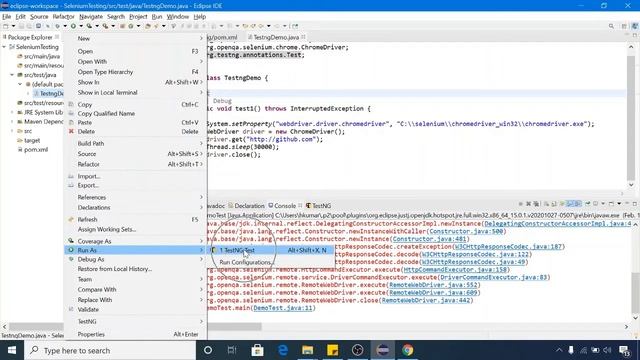Click the New toolbar icon
Viewport: 640px width, 360px height.
coord(5,26)
